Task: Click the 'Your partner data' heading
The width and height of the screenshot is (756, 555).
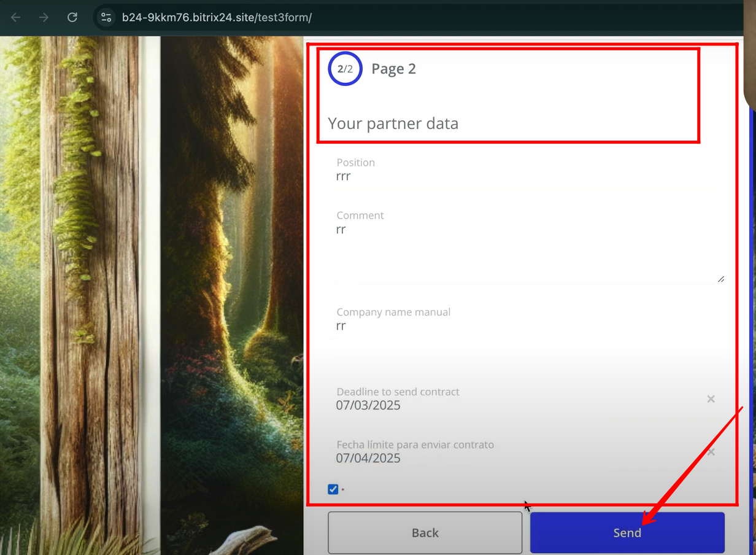Action: [393, 123]
